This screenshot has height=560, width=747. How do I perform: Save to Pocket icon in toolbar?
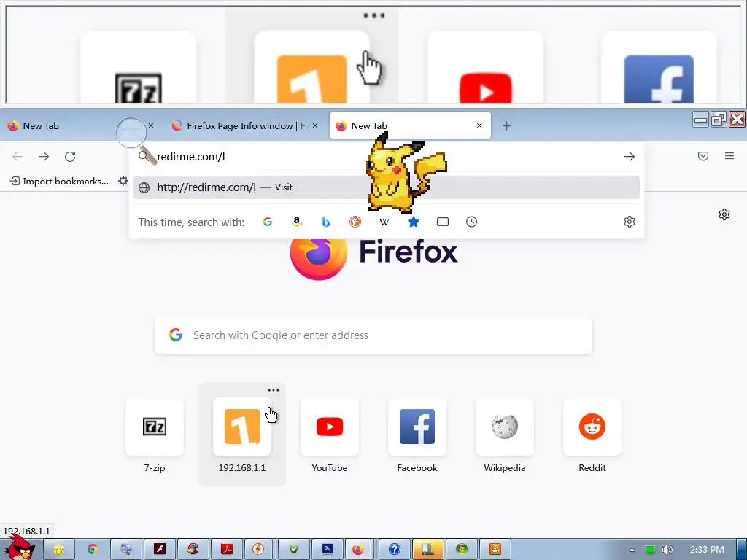tap(703, 156)
